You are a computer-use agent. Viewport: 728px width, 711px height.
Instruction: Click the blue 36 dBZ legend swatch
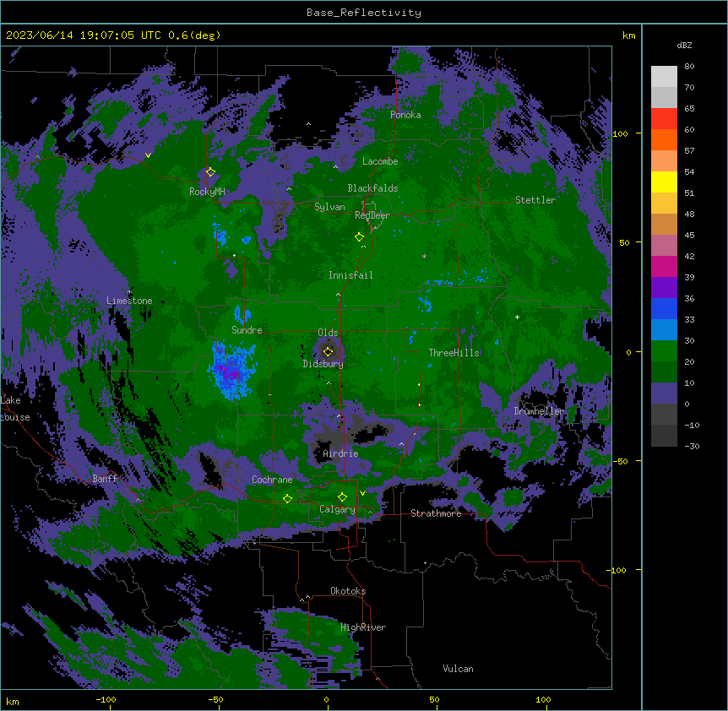click(x=664, y=308)
